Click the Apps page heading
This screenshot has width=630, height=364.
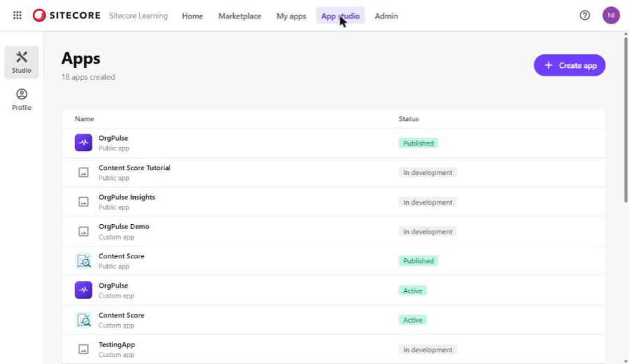coord(80,58)
